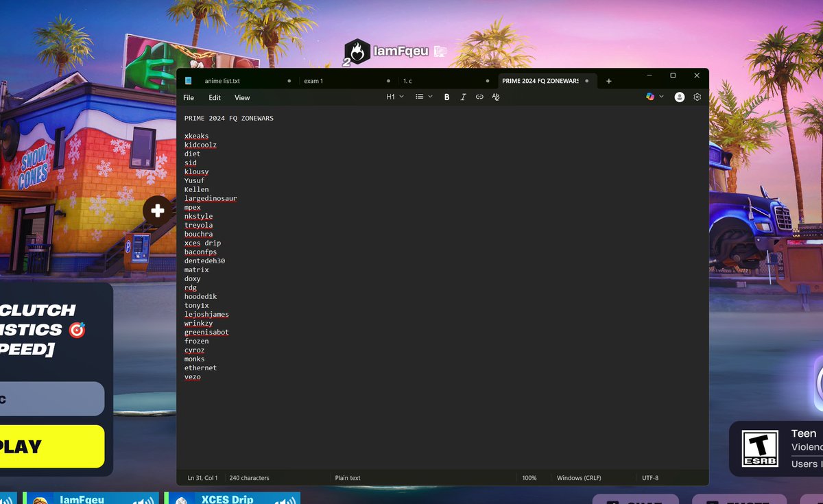The height and width of the screenshot is (504, 823).
Task: Open Notepad settings gear
Action: tap(697, 97)
